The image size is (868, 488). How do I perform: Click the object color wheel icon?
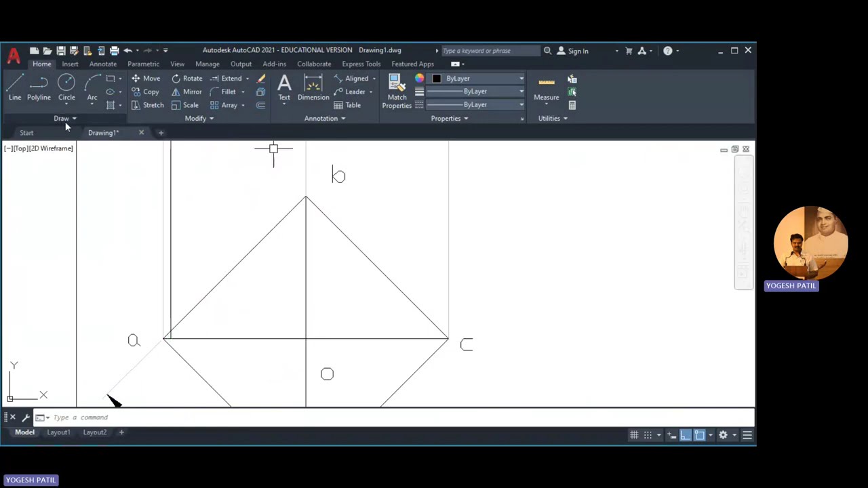click(x=420, y=79)
